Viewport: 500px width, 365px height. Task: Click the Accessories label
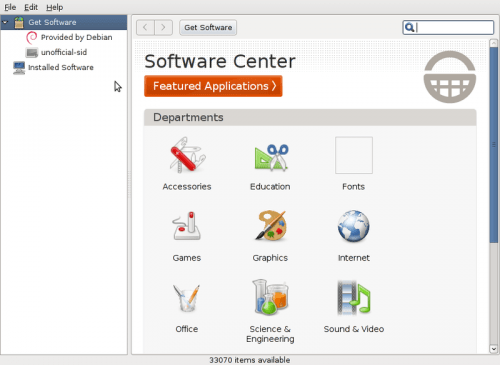coord(187,187)
